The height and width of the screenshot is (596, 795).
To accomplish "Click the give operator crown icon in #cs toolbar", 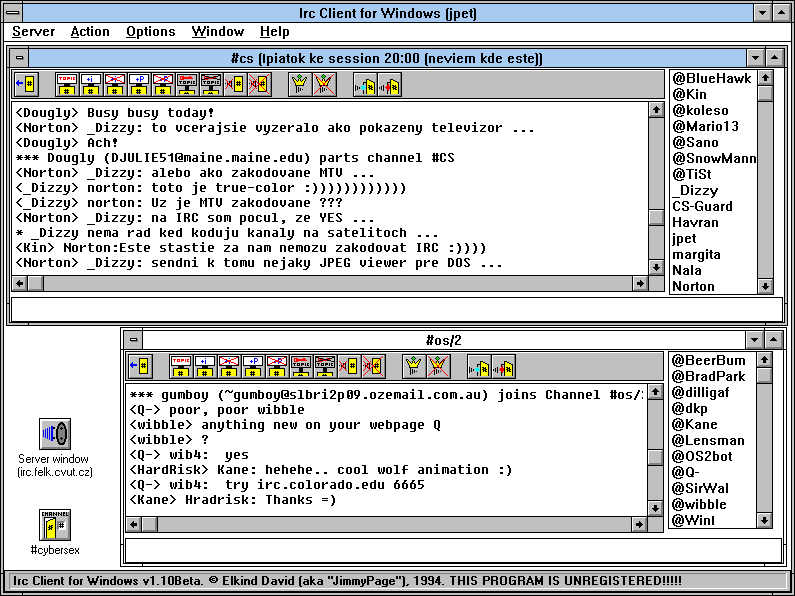I will [x=297, y=84].
